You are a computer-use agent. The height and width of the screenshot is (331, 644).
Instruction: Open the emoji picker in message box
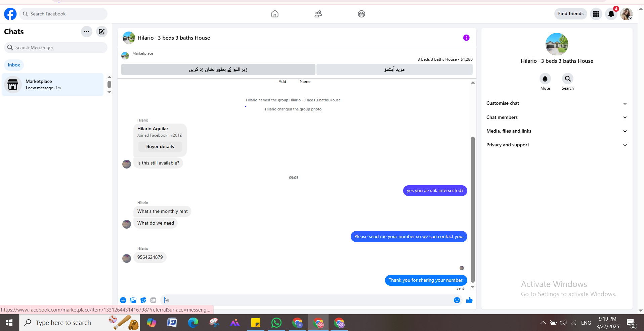457,300
